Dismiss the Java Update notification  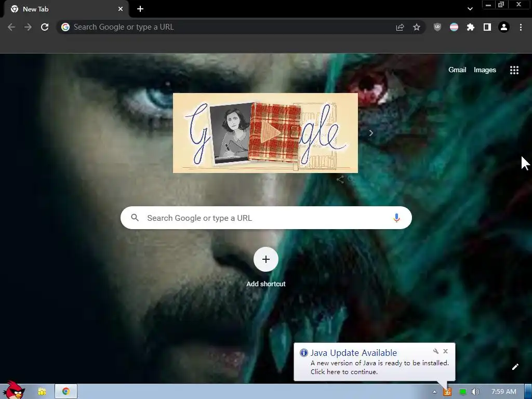pos(445,351)
